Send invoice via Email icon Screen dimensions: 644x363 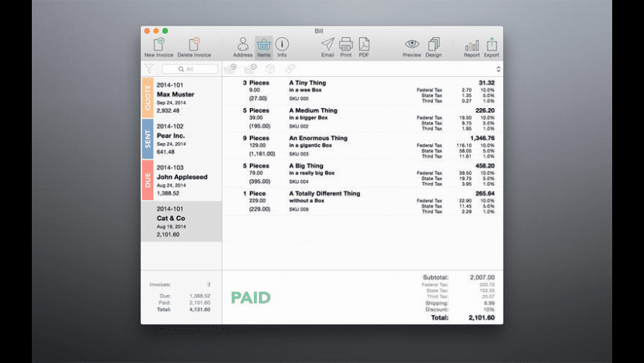[328, 44]
